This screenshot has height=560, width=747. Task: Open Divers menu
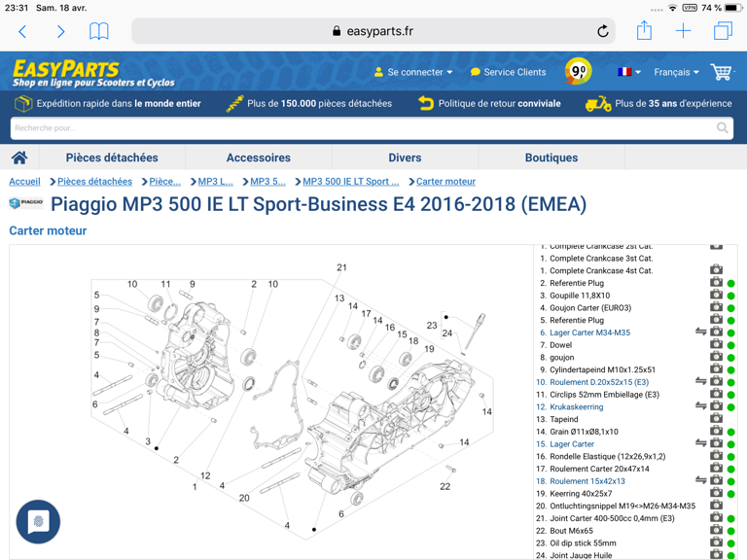pos(405,157)
